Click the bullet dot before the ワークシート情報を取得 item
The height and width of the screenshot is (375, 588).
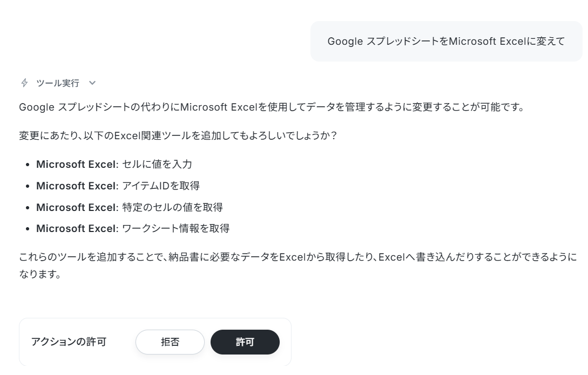point(27,229)
